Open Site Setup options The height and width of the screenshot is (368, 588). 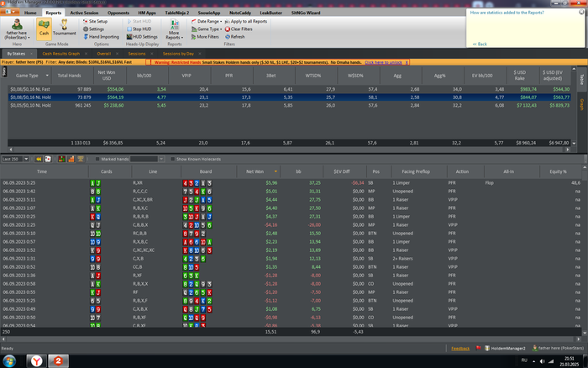(x=95, y=21)
